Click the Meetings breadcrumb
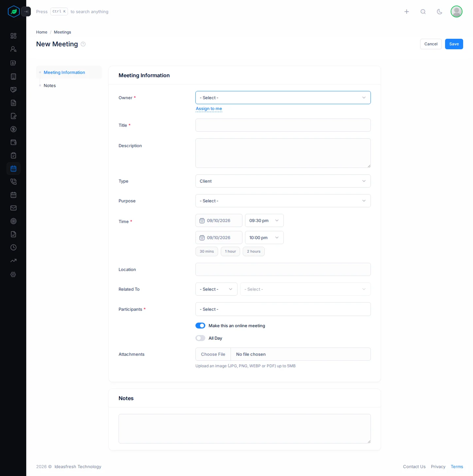The width and height of the screenshot is (473, 476). pyautogui.click(x=62, y=32)
